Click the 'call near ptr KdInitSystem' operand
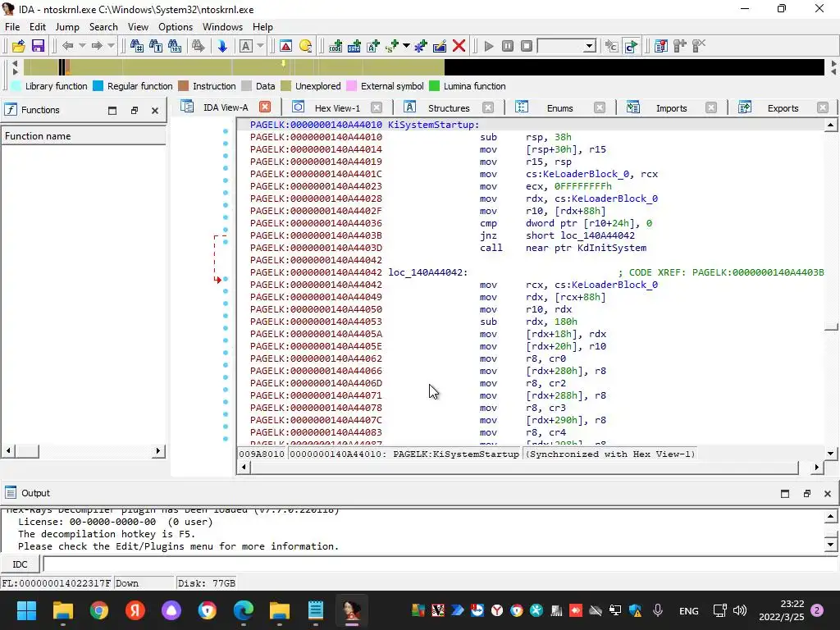 [x=586, y=248]
